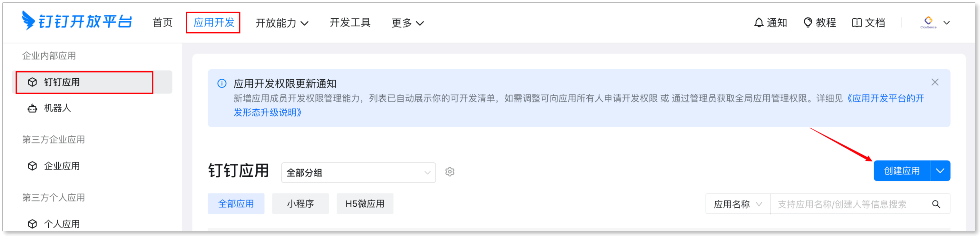Dismiss the permission update notice
980x236 pixels.
[935, 82]
